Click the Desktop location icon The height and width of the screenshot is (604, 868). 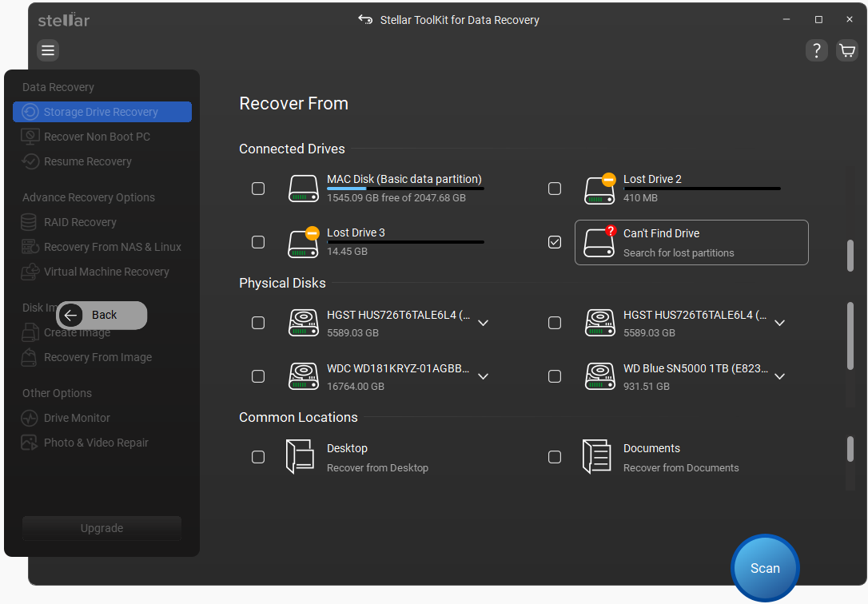pyautogui.click(x=300, y=457)
